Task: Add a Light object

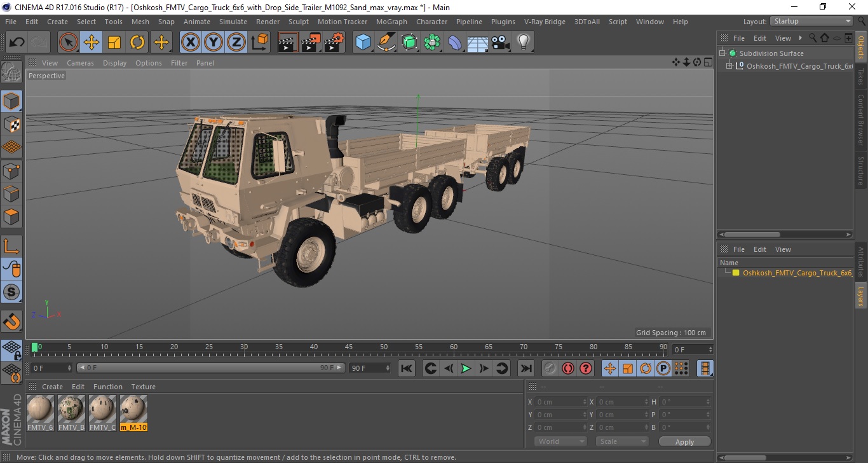Action: (523, 43)
